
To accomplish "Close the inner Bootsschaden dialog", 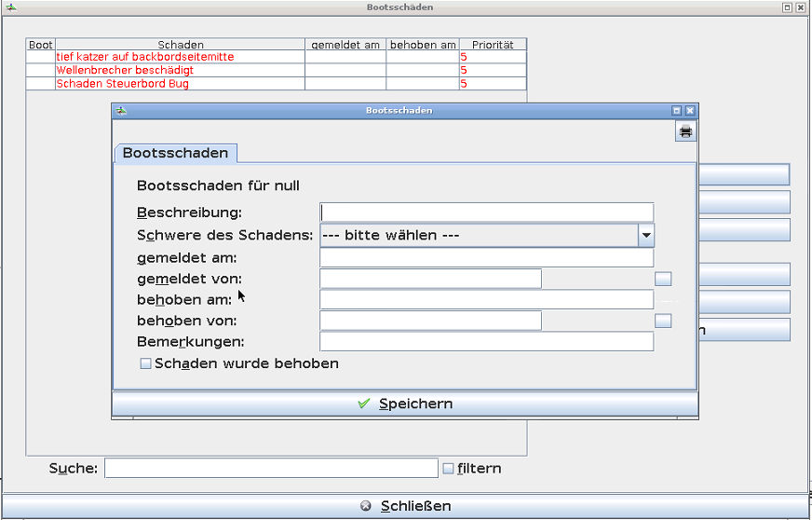I will [690, 110].
